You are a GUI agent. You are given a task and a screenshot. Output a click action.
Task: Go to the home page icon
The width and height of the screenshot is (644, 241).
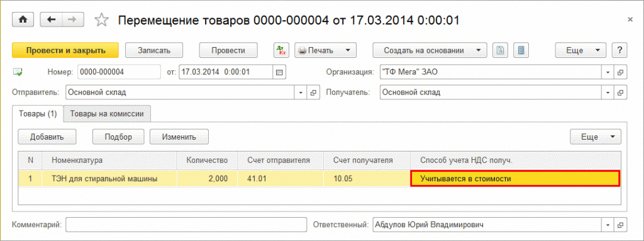[23, 20]
